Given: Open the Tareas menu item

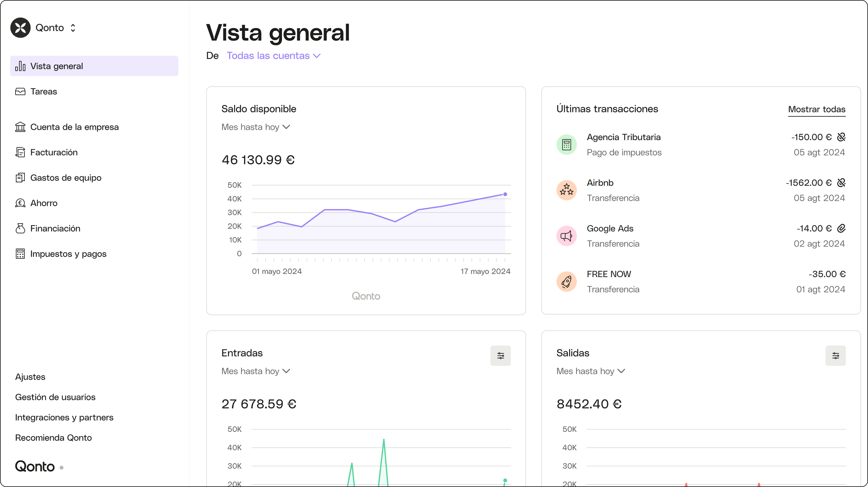Looking at the screenshot, I should (94, 91).
